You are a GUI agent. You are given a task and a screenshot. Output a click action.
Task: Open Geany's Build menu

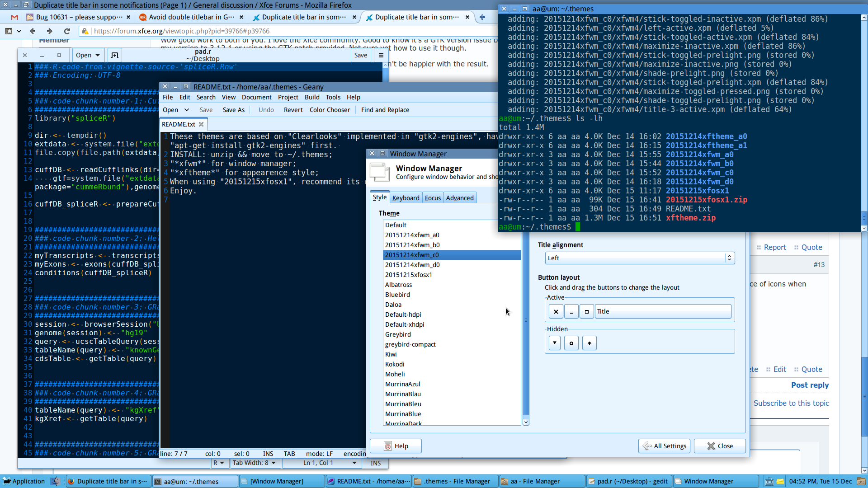pos(312,97)
